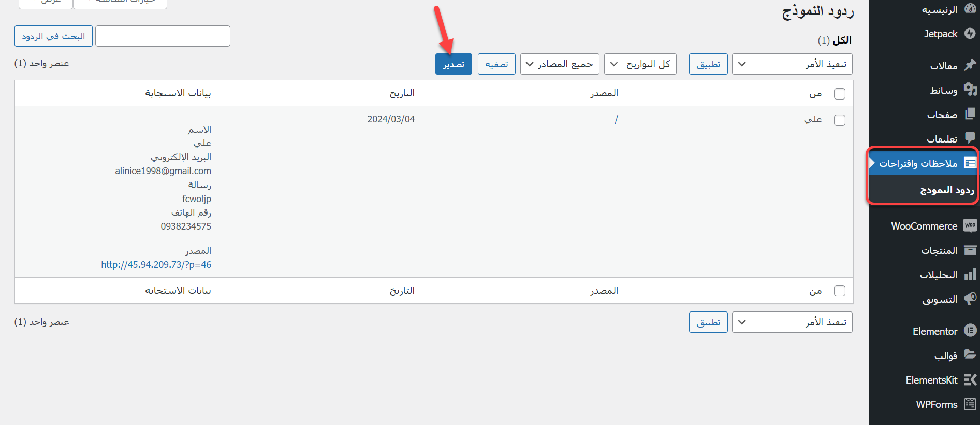This screenshot has height=425, width=980.
Task: Click the المنتجات products box icon
Action: point(970,250)
